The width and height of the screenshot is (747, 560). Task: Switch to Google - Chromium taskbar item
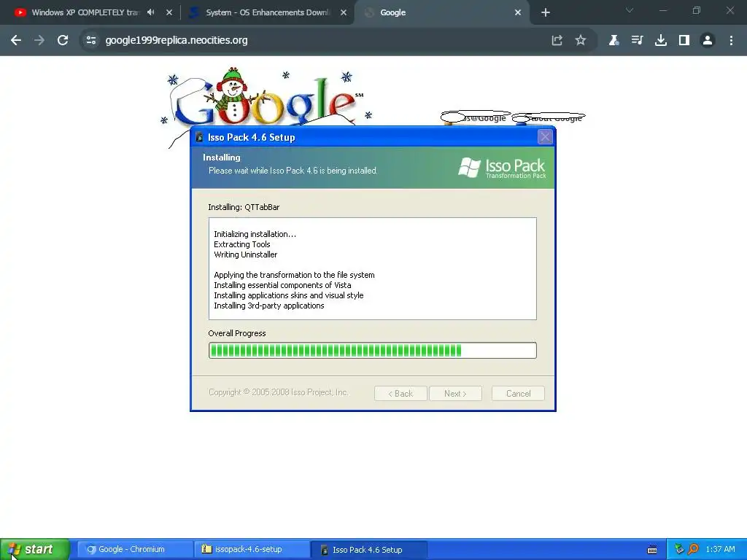(x=135, y=550)
